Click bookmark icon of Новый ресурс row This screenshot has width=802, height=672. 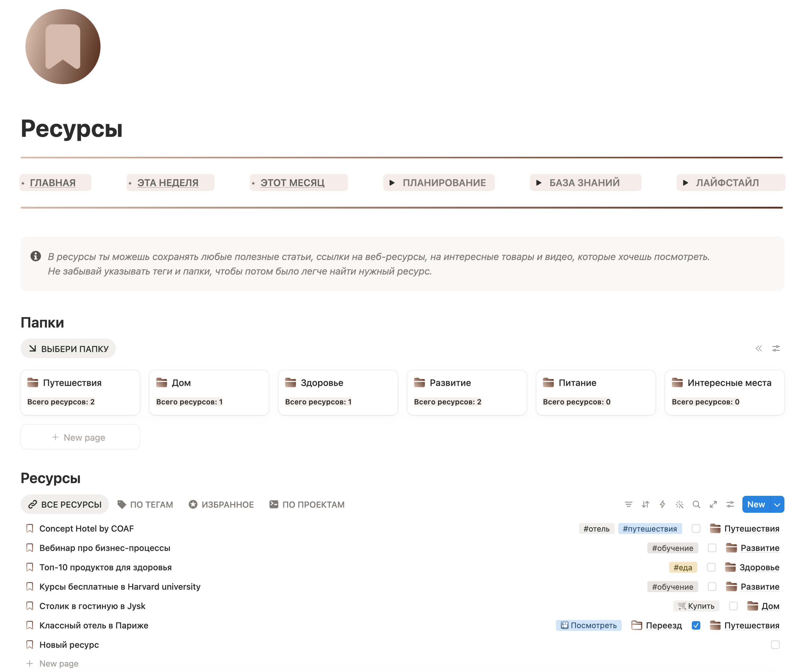click(29, 644)
